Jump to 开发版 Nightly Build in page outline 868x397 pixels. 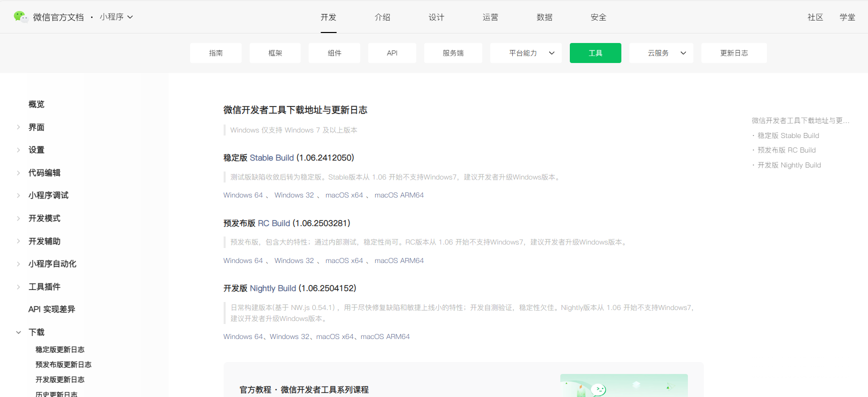[x=789, y=165]
